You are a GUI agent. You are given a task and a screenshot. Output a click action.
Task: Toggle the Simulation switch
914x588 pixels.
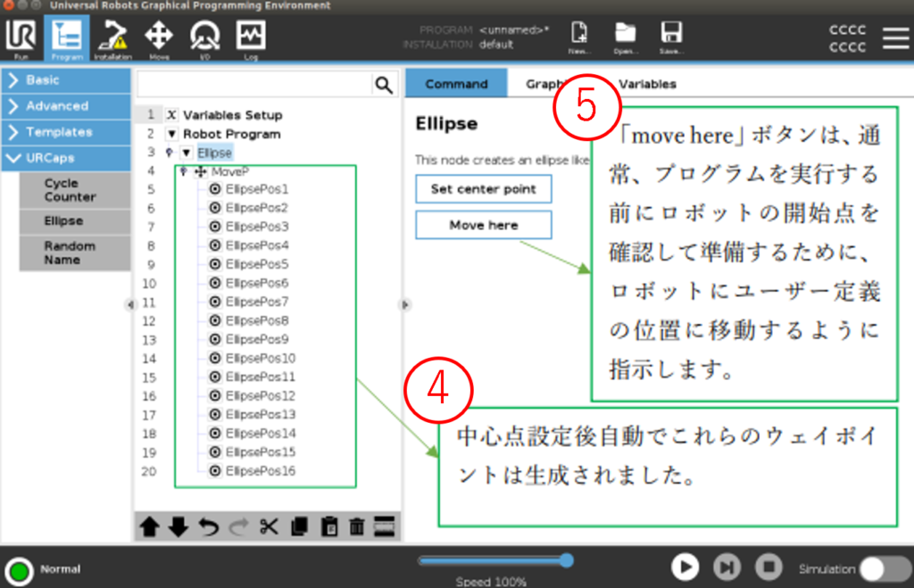pyautogui.click(x=885, y=569)
